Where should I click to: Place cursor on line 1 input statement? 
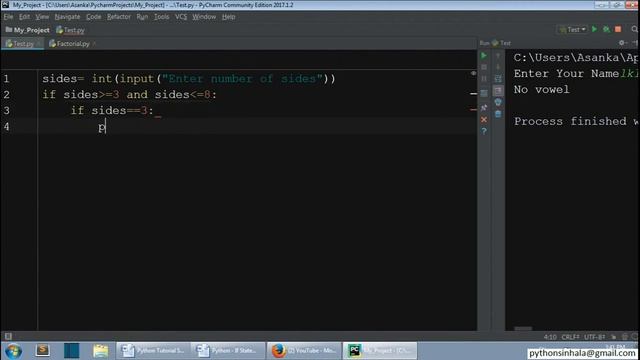pos(189,79)
